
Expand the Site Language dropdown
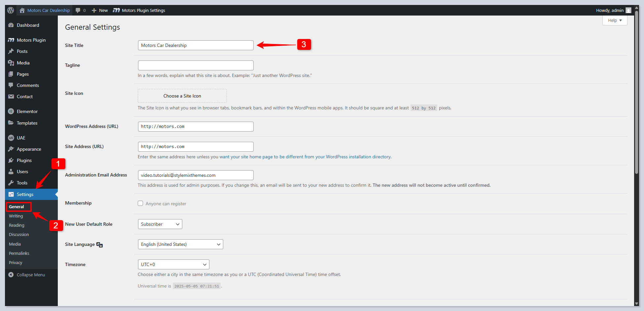coord(180,244)
